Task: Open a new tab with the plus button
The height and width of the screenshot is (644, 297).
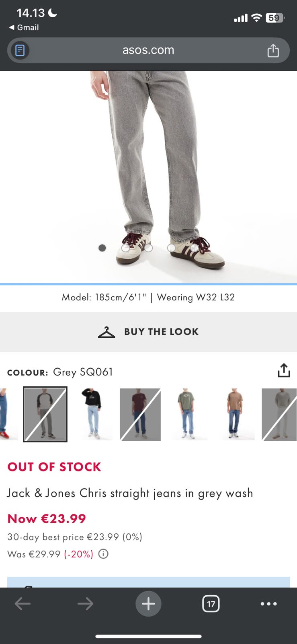Action: (x=148, y=603)
